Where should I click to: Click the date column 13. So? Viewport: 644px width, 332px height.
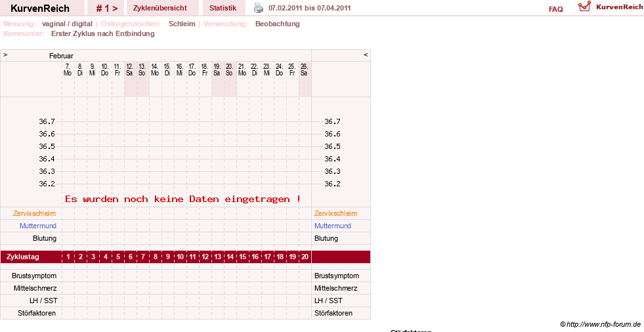(142, 70)
